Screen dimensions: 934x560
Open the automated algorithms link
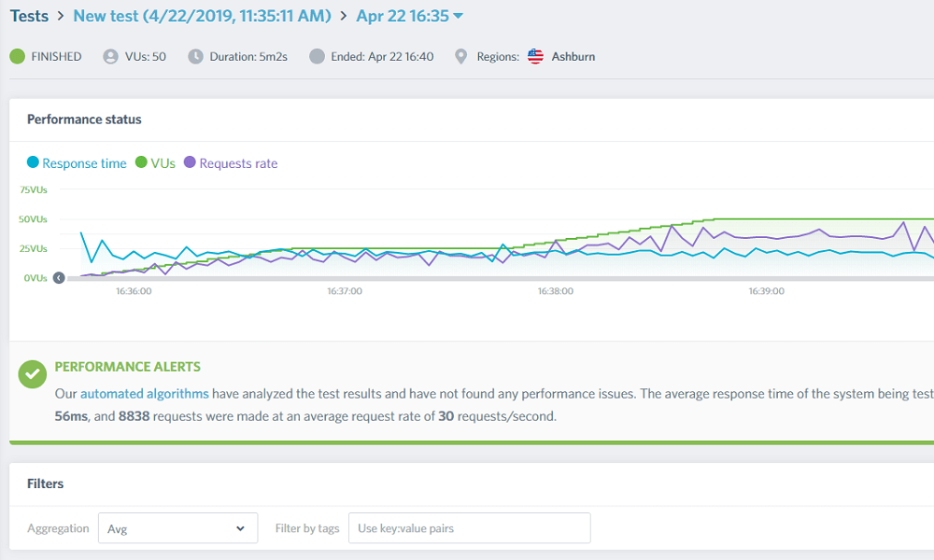145,394
